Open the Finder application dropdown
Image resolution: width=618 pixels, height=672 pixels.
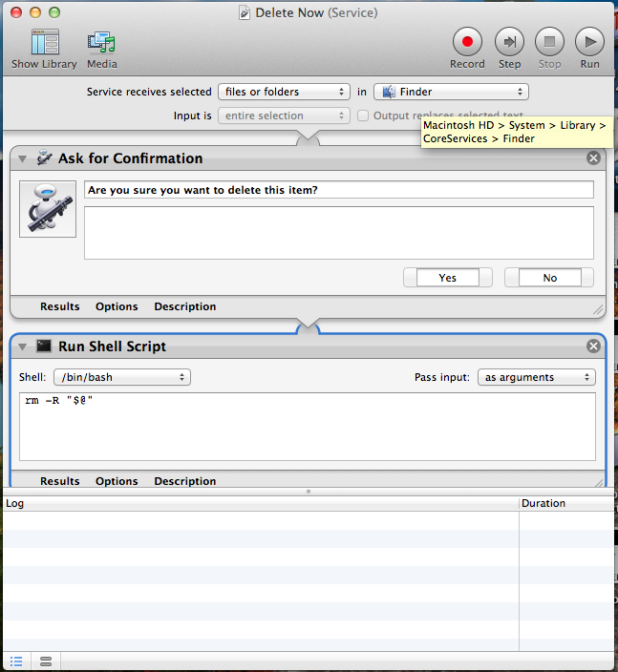pos(451,92)
